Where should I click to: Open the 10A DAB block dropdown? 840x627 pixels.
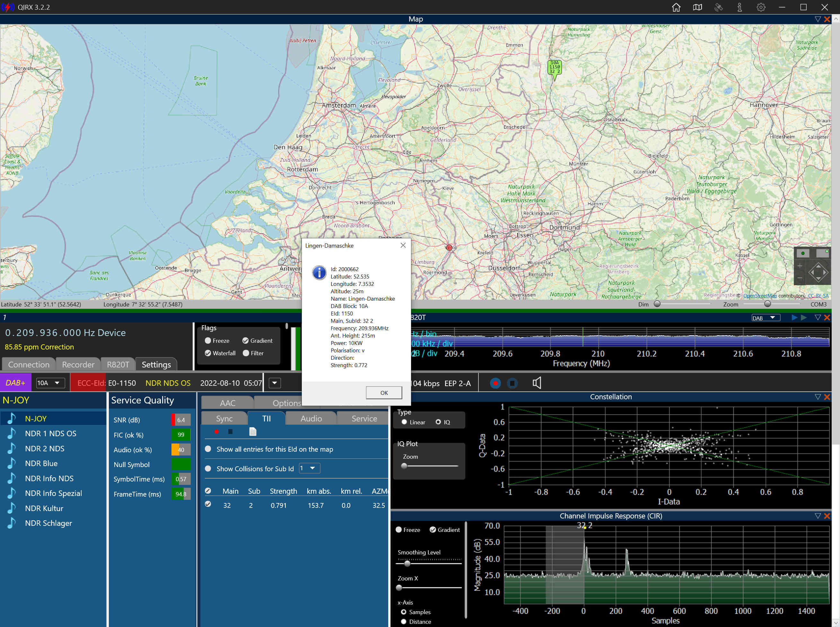click(50, 383)
